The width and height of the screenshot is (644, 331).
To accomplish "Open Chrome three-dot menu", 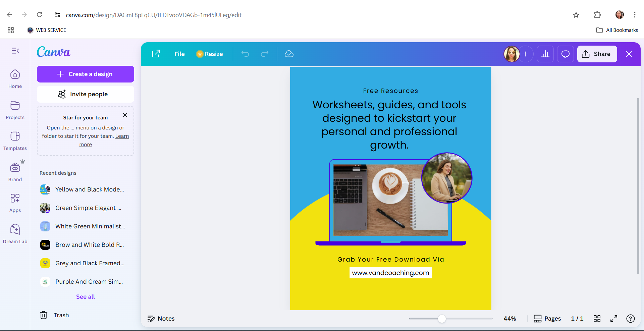I will point(635,15).
